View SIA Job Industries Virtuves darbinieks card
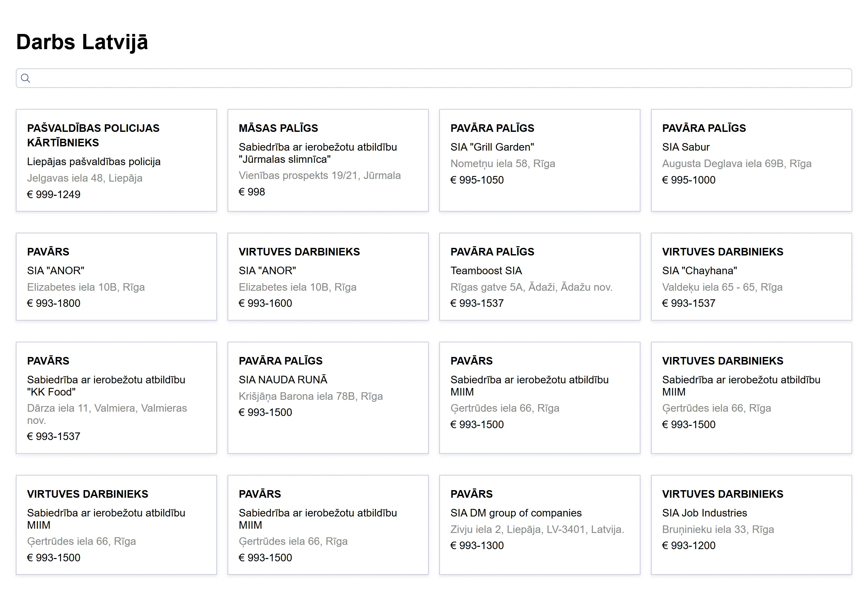This screenshot has height=590, width=868. point(751,524)
